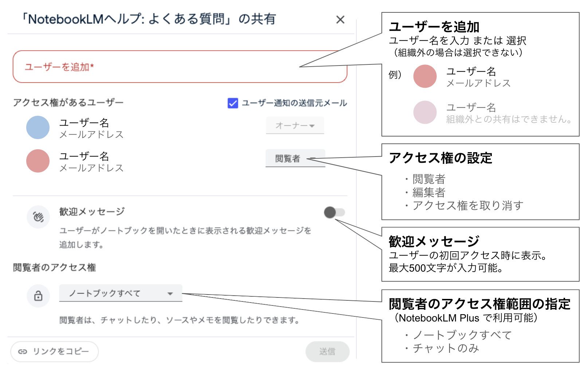The image size is (588, 367).
Task: Click (NotebookLM Plus で利用可能) text
Action: pyautogui.click(x=466, y=318)
